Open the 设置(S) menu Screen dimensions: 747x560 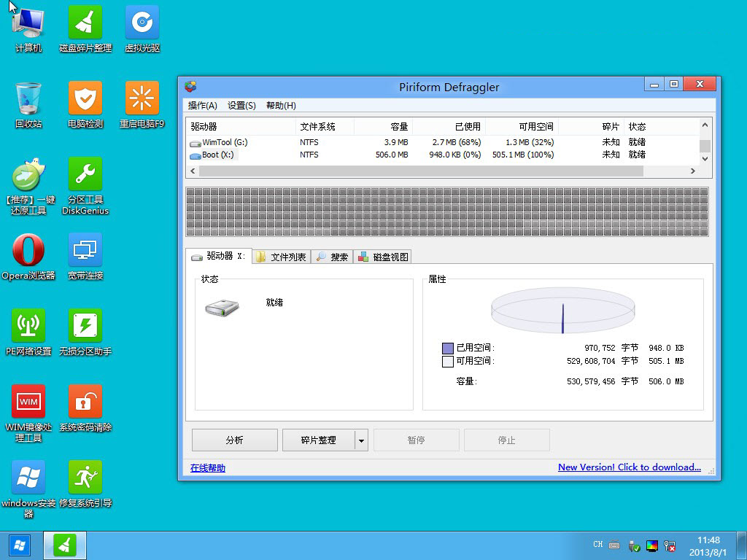tap(241, 106)
